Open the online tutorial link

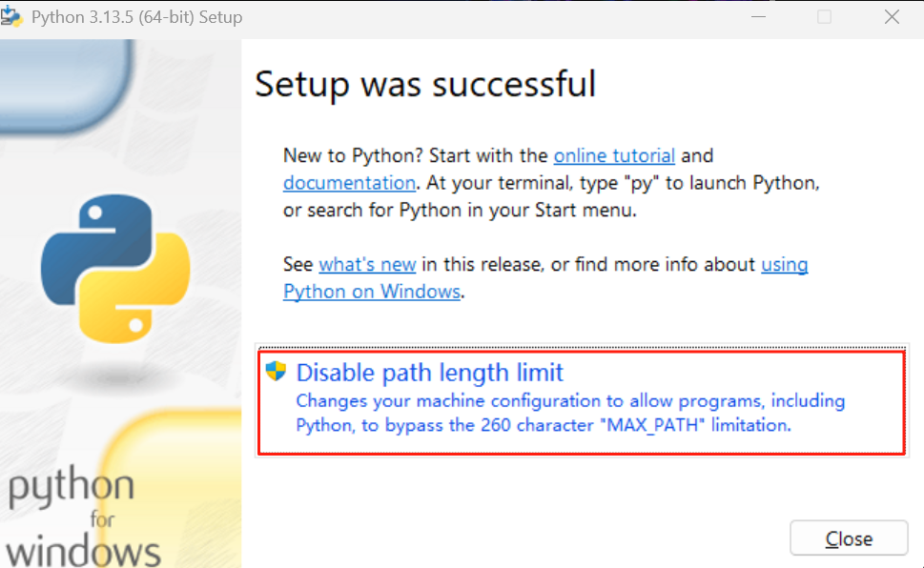coord(614,155)
